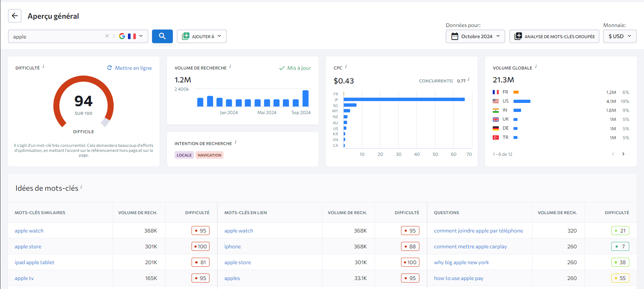Click 165K volume for apple tv
The height and width of the screenshot is (289, 644).
click(151, 278)
